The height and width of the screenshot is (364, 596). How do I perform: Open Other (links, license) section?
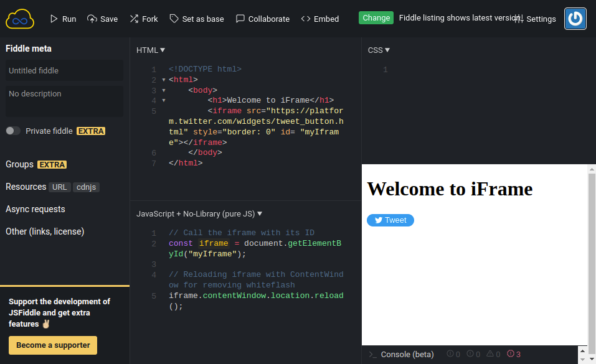click(x=45, y=231)
